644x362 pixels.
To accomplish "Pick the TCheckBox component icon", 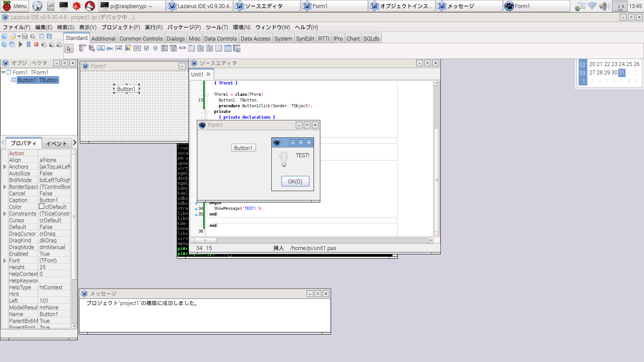I will tap(146, 48).
